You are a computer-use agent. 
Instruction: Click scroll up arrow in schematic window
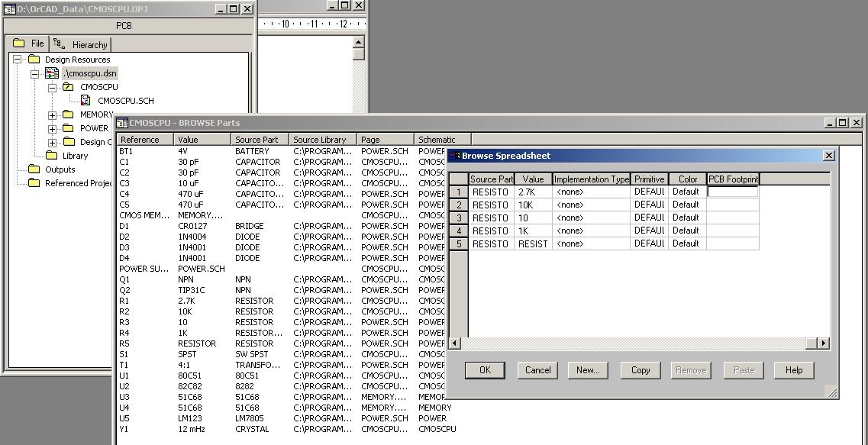(x=359, y=42)
